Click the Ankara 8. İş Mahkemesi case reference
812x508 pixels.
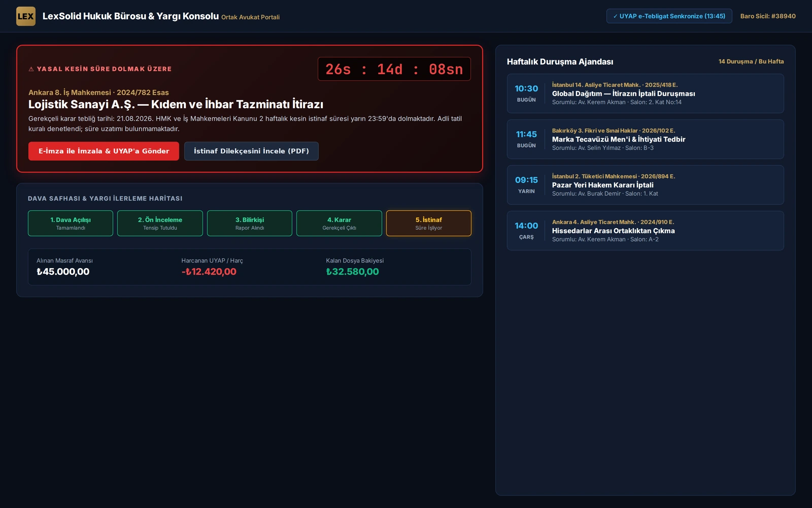pyautogui.click(x=98, y=92)
